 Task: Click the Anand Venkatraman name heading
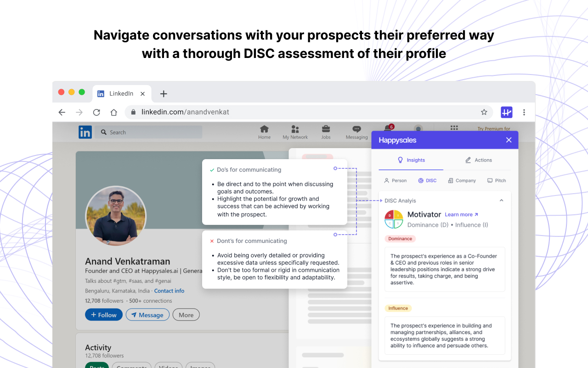pos(128,261)
